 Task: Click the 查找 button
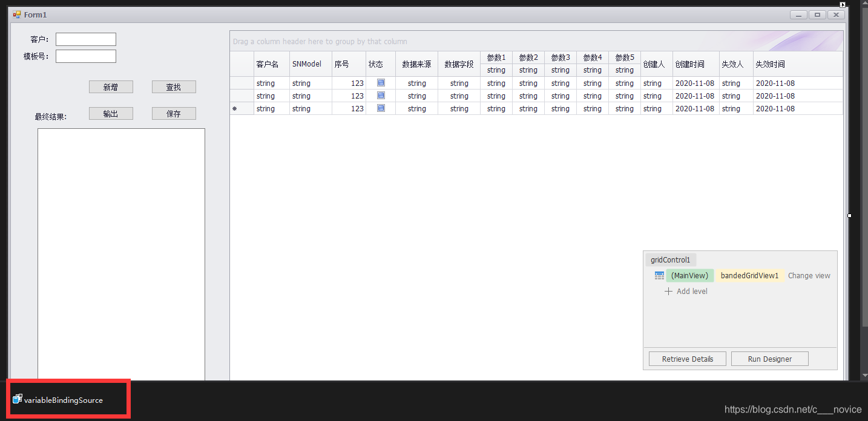[174, 87]
